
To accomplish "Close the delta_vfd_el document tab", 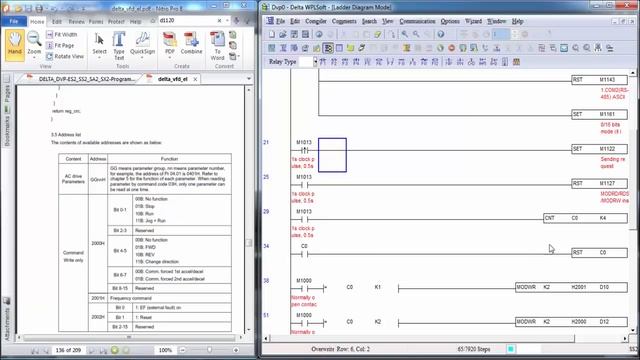I will (x=195, y=79).
